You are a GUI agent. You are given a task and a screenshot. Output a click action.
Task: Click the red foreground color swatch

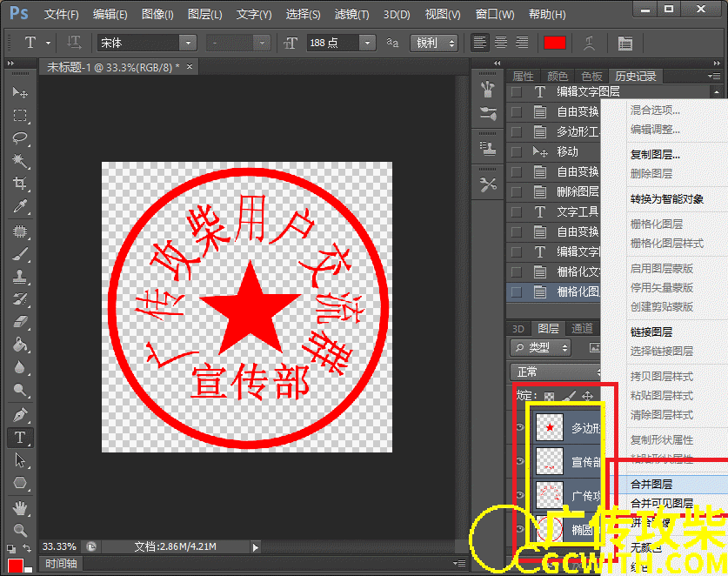coord(16,566)
